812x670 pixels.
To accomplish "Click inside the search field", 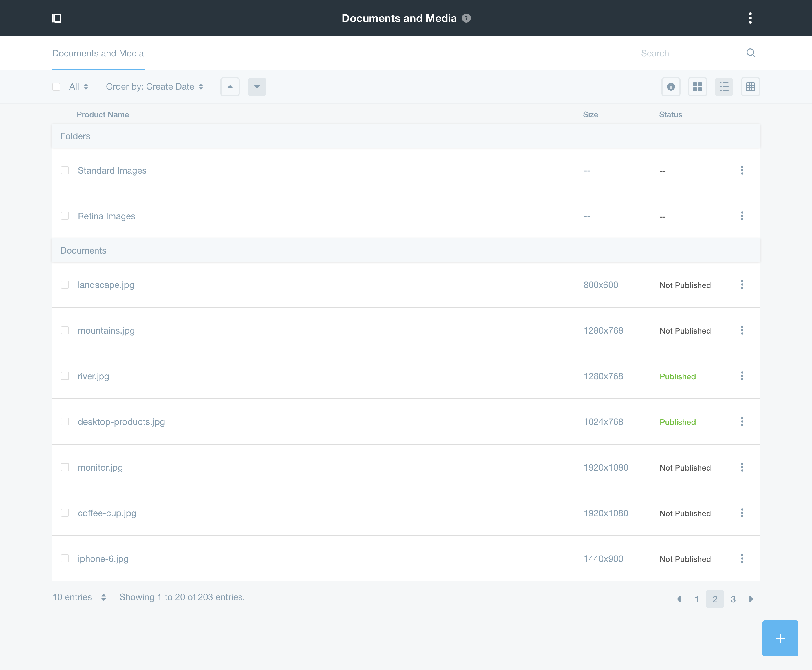I will [676, 53].
